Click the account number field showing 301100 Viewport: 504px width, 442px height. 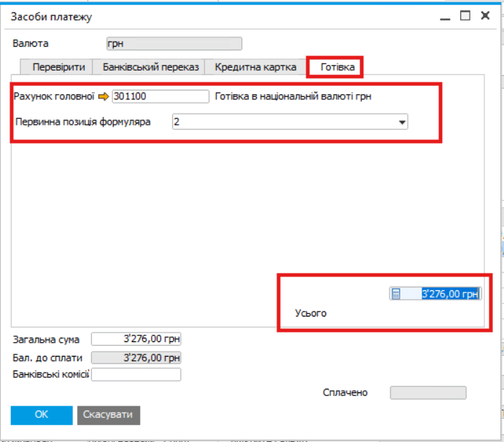tap(160, 96)
